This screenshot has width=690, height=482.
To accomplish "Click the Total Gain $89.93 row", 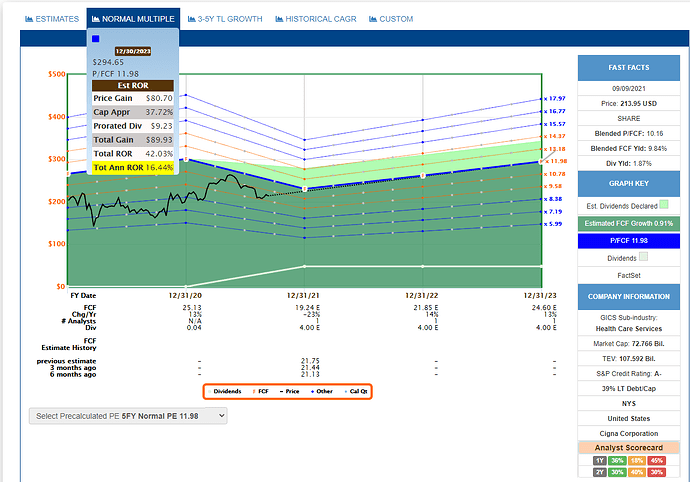I will (133, 140).
